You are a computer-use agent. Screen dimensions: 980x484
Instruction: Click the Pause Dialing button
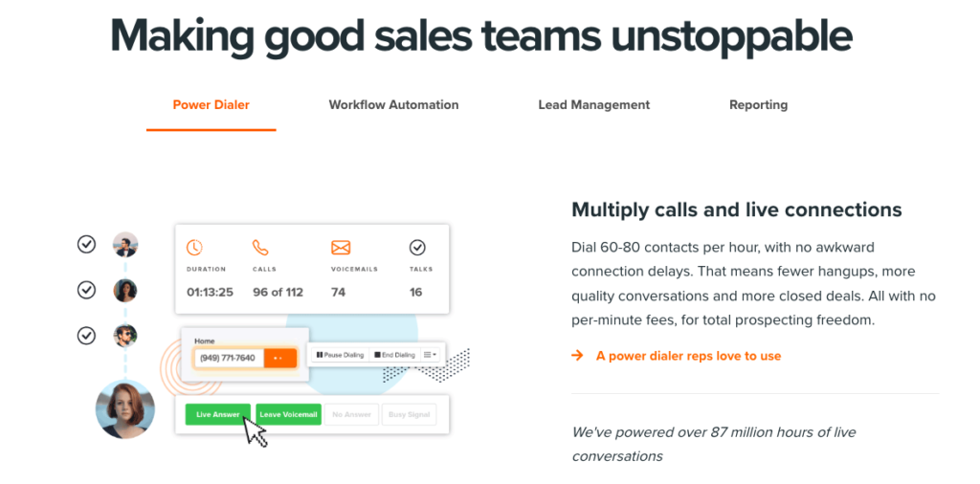click(340, 355)
